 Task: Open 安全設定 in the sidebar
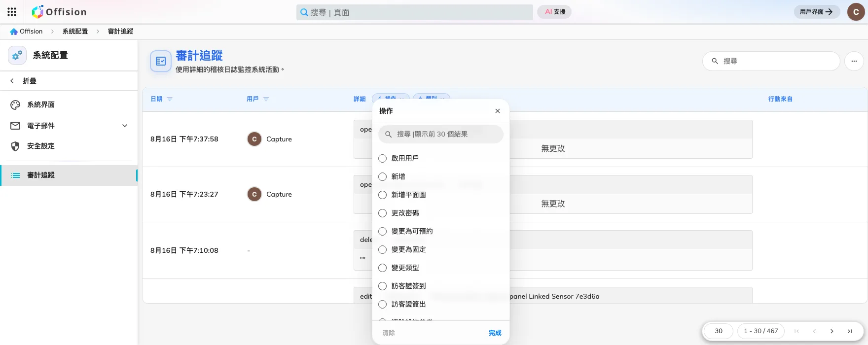(69, 146)
